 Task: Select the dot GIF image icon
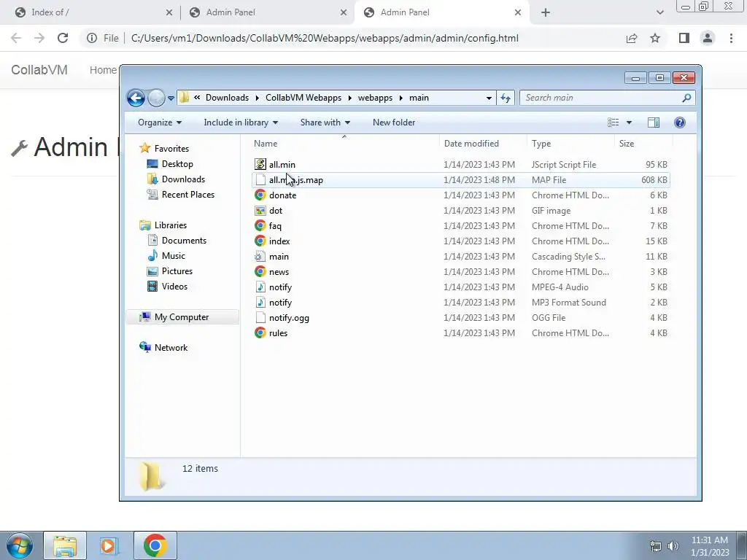[260, 211]
